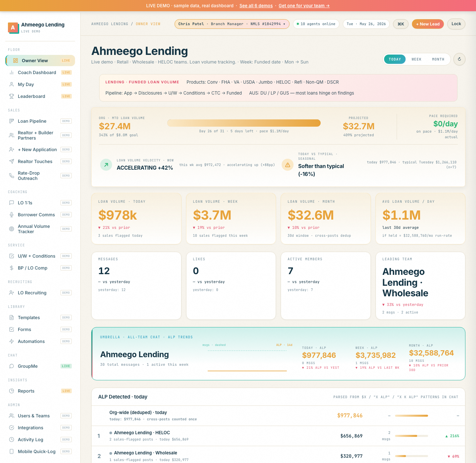Click the Ahmeego Lending logo icon
The width and height of the screenshot is (476, 463).
[13, 27]
